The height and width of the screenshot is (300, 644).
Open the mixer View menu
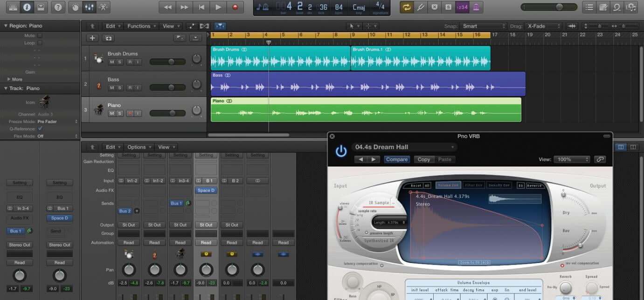click(x=166, y=147)
